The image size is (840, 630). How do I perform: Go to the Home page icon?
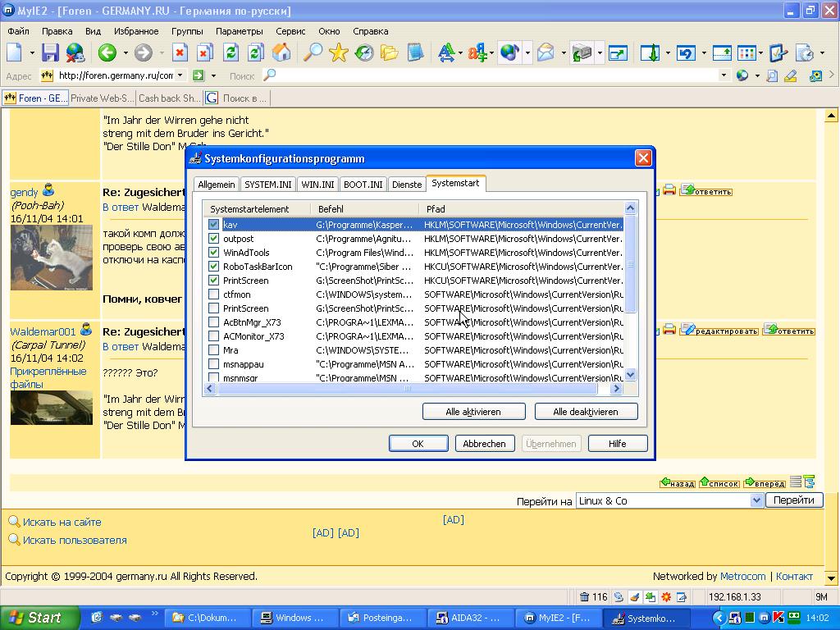[x=282, y=52]
